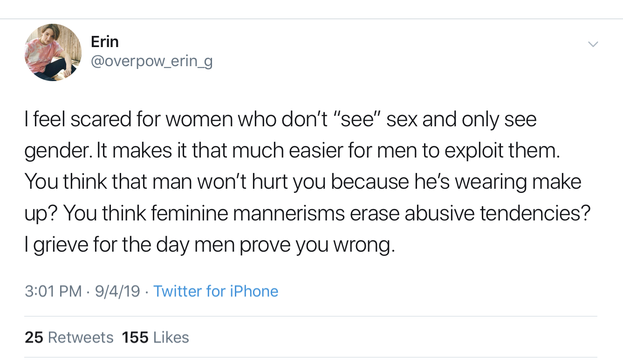Click the line beginning 'gender. It makes'

pos(291,151)
